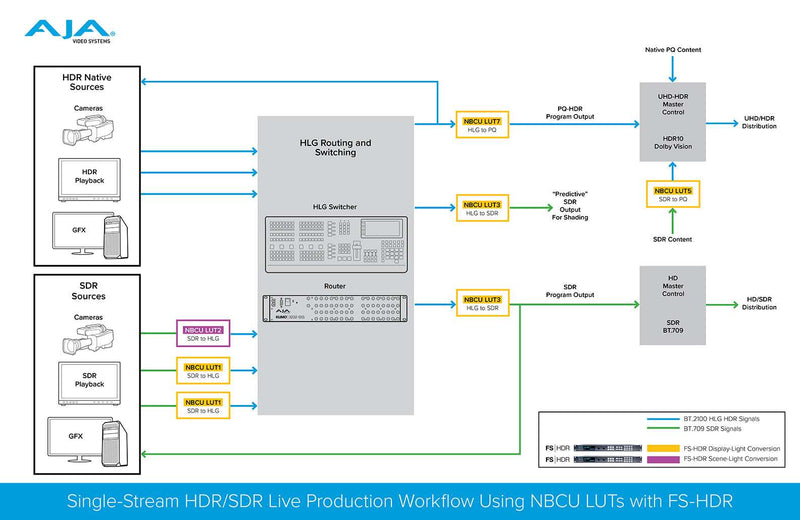800x520 pixels.
Task: Click the KUMO Router device image
Action: coord(336,309)
